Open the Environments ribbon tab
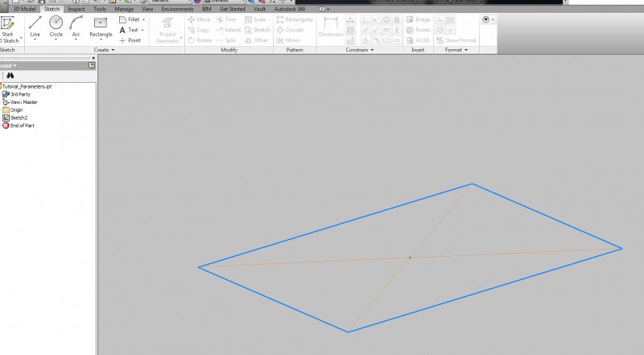Image resolution: width=644 pixels, height=355 pixels. coord(177,9)
